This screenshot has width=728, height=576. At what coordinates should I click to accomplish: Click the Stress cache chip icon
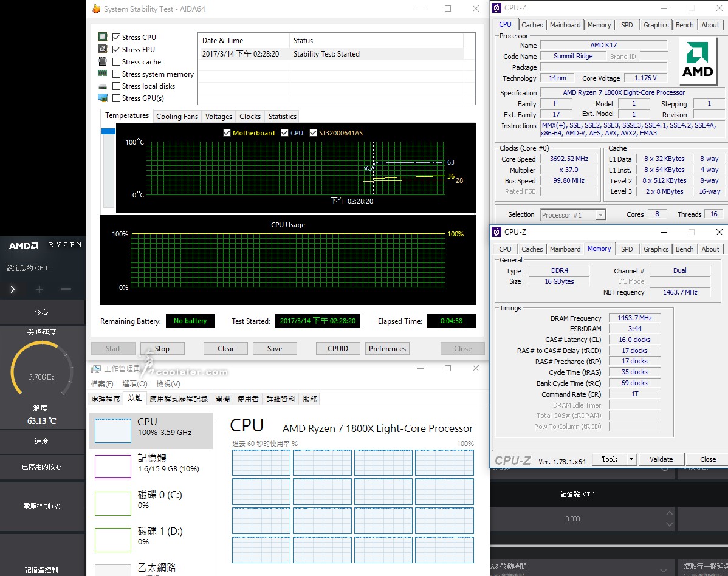tap(103, 61)
